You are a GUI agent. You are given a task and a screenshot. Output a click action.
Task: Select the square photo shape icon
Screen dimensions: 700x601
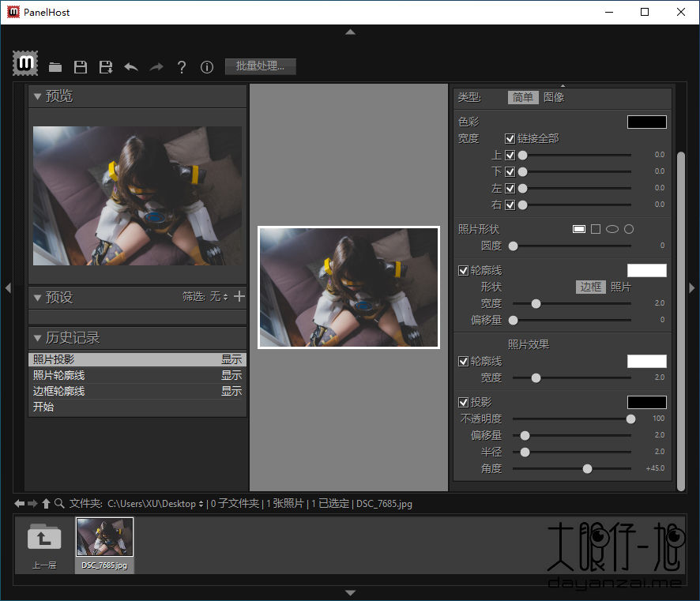596,229
